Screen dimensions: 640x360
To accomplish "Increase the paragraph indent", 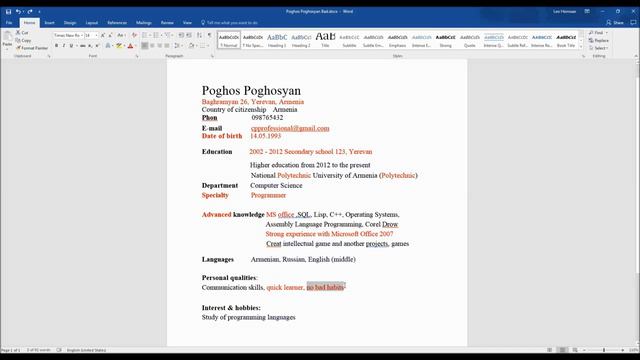I will [x=189, y=36].
